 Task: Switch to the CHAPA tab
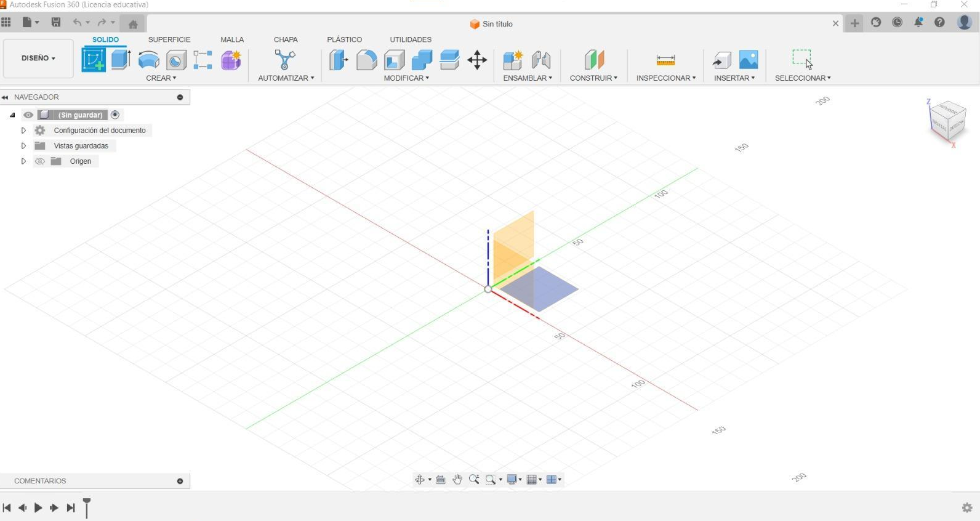[286, 39]
